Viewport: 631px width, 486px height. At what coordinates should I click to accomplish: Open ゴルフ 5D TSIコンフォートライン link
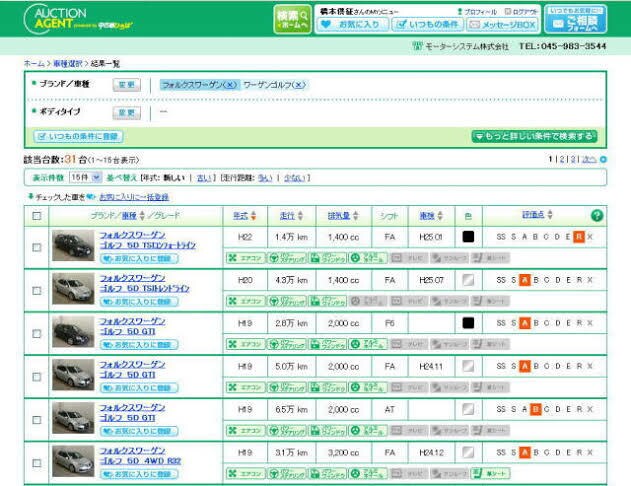[148, 245]
